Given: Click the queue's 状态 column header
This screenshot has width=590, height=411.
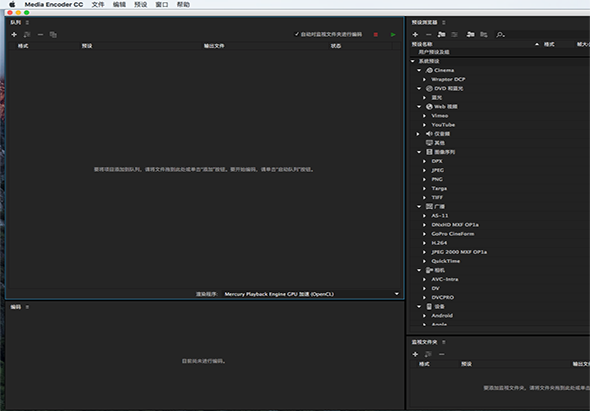Looking at the screenshot, I should click(336, 46).
